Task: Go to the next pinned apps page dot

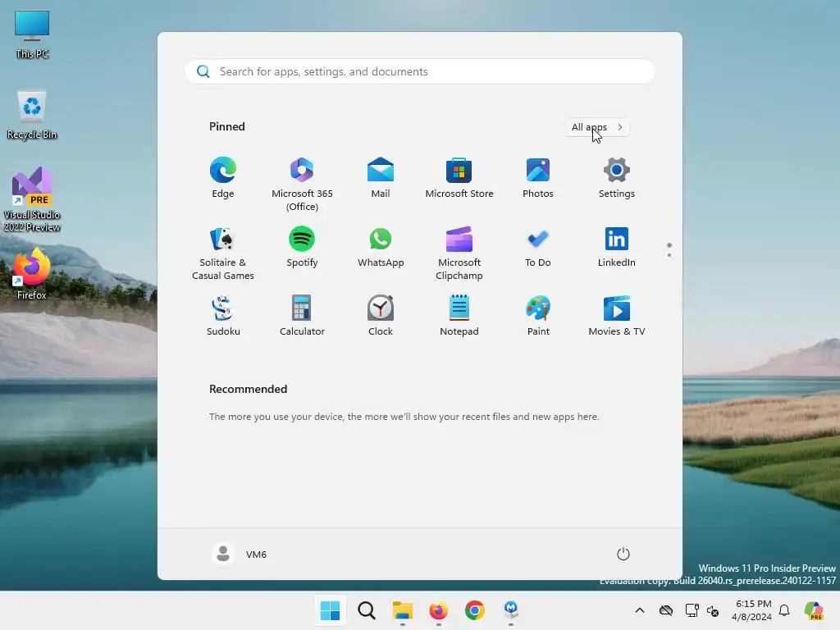Action: pyautogui.click(x=669, y=255)
